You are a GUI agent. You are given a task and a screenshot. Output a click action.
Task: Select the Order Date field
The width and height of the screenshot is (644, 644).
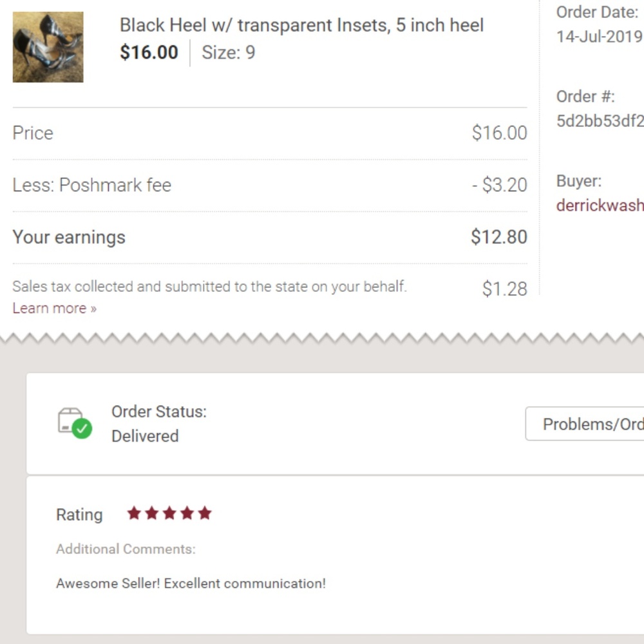[598, 24]
